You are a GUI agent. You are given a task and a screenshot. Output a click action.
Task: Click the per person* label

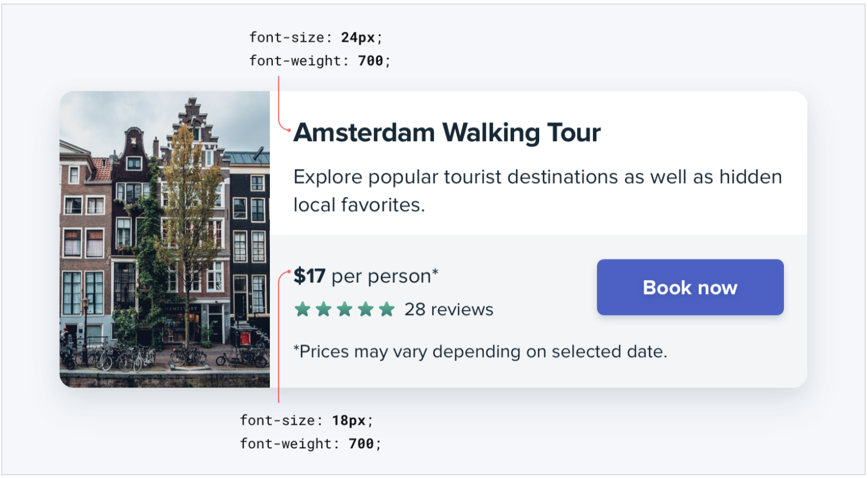[385, 276]
